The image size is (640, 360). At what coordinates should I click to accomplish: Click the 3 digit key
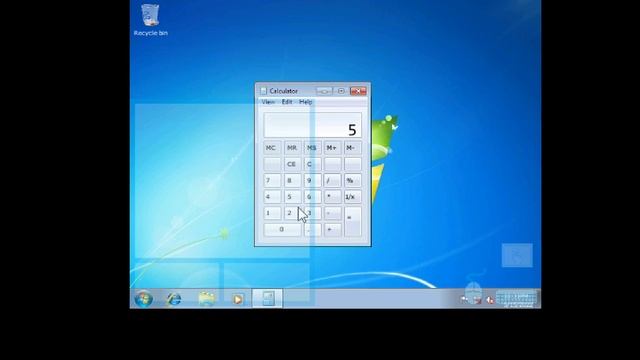pos(312,213)
